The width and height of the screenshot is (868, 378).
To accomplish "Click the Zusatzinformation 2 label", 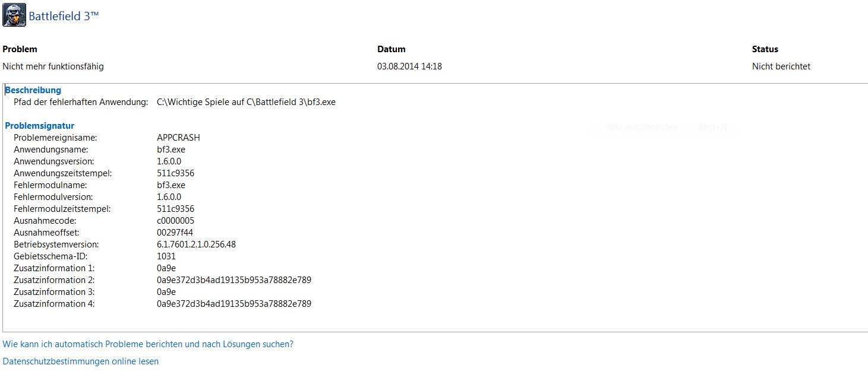I will tap(54, 280).
